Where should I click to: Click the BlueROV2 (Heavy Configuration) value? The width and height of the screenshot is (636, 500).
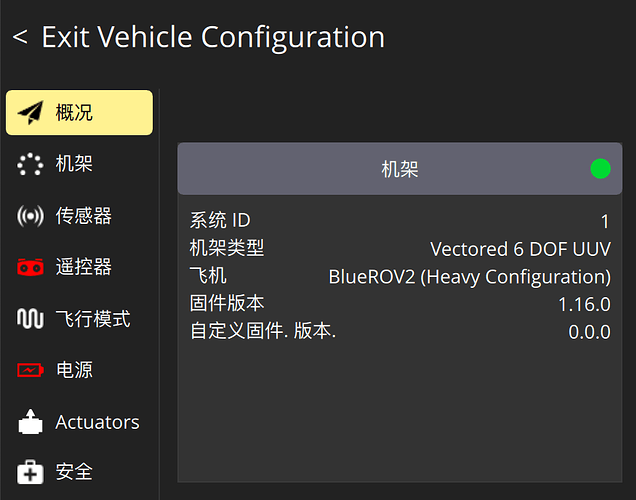tap(469, 276)
